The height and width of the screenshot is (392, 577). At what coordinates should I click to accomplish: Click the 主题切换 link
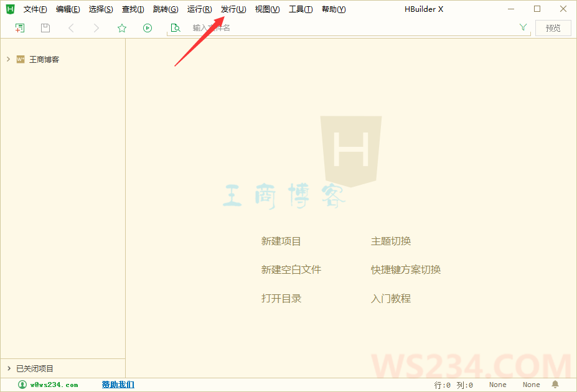[391, 241]
